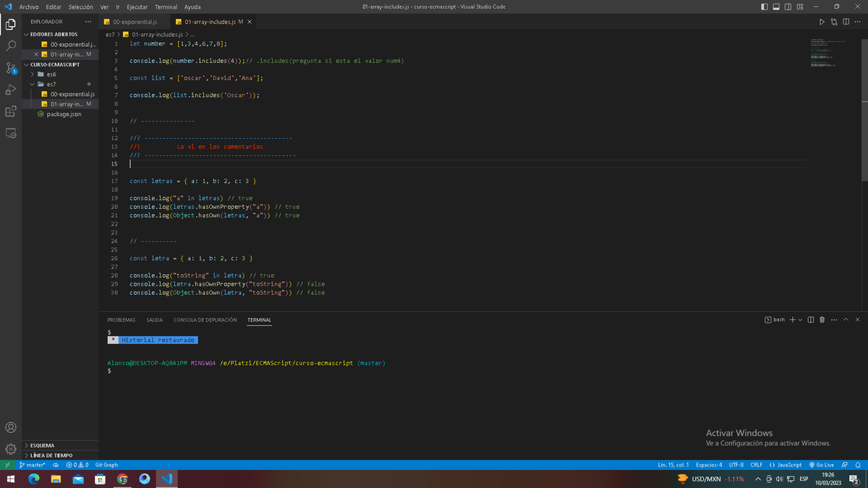Change the UTF-8 file encoding
This screenshot has height=488, width=868.
click(736, 465)
